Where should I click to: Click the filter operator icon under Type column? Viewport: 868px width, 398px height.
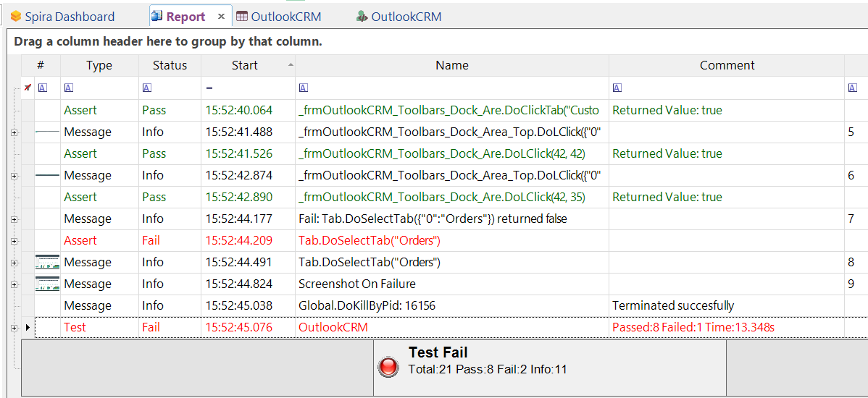[x=68, y=88]
